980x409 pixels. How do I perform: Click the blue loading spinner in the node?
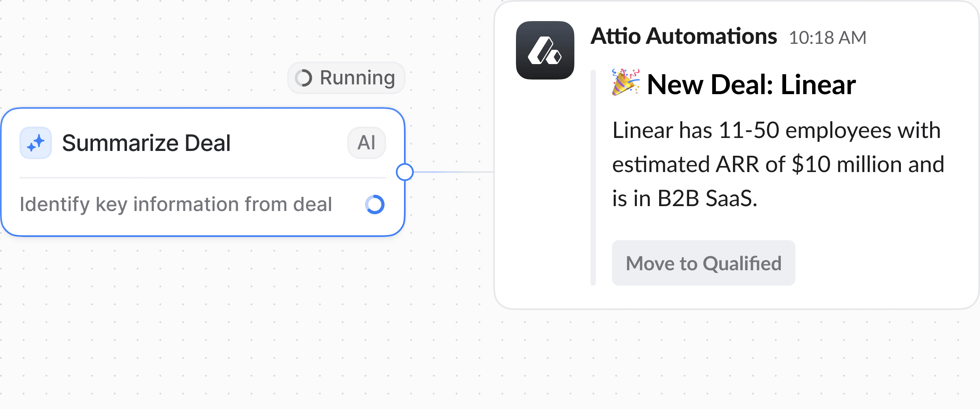(x=375, y=204)
